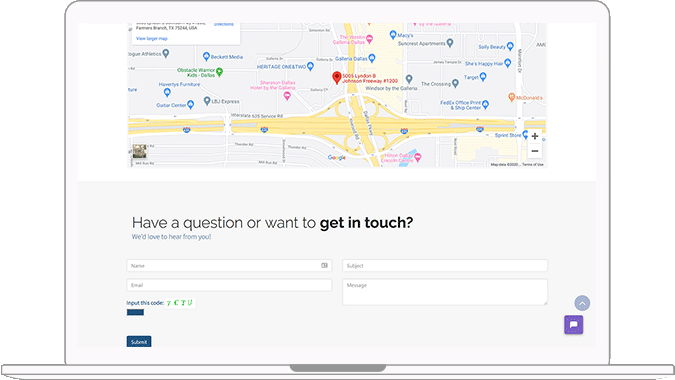Select the Target store map marker

[483, 77]
